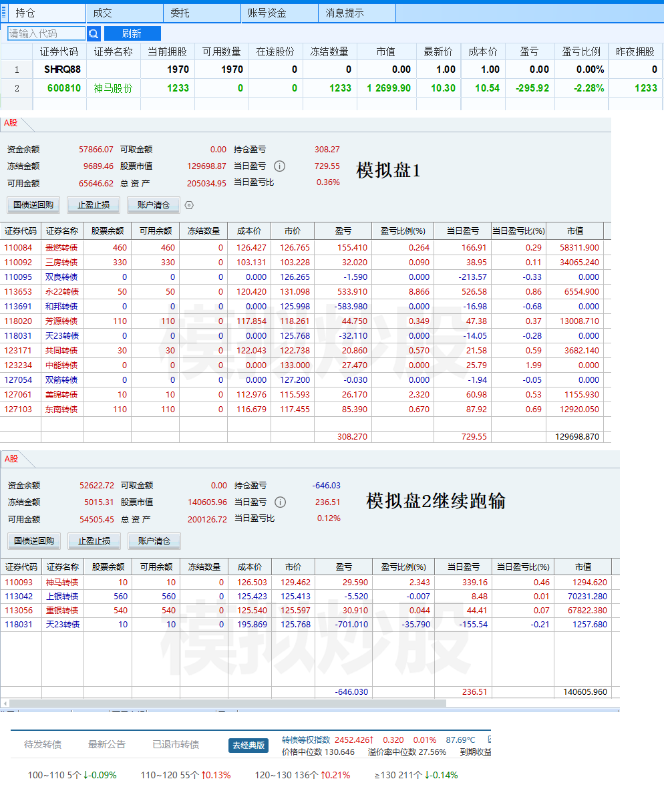Open the 待发转债 link

43,744
